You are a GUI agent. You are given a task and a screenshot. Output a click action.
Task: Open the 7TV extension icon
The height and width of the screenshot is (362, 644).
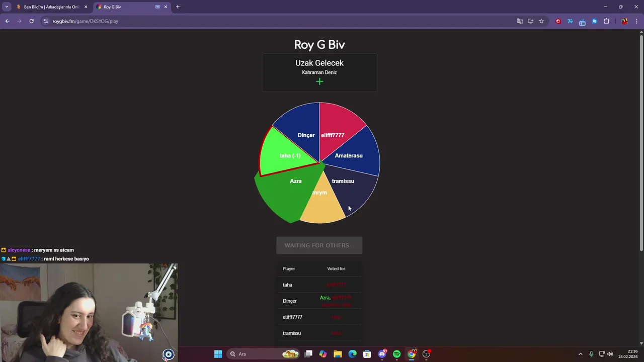[570, 21]
